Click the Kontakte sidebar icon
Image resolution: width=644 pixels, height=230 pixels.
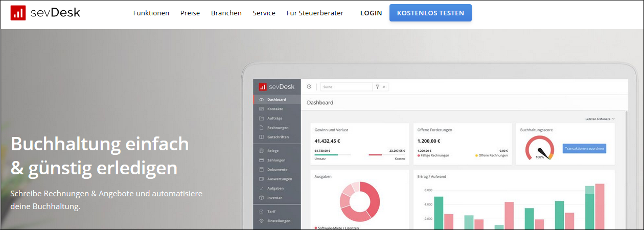(x=261, y=109)
